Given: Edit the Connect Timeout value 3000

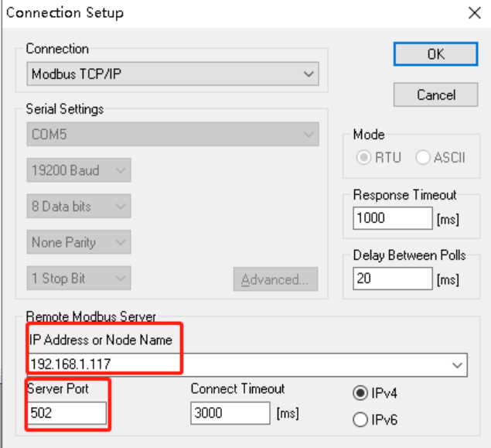Looking at the screenshot, I should [230, 413].
